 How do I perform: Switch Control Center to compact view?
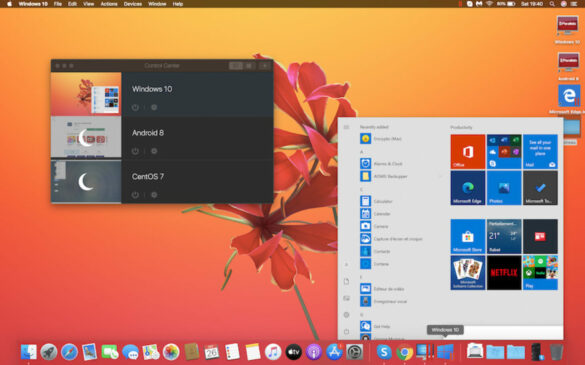point(249,66)
